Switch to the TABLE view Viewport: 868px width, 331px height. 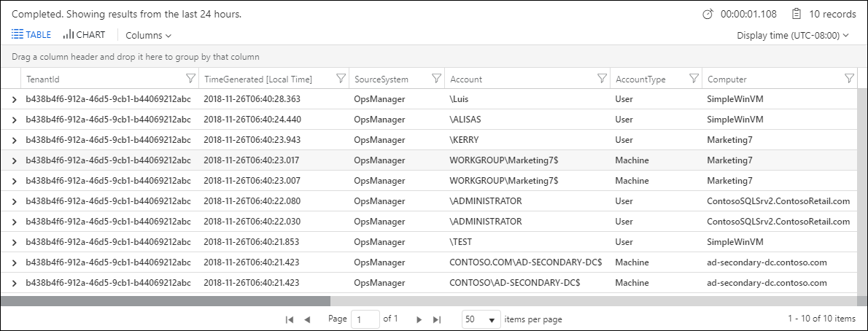point(31,34)
